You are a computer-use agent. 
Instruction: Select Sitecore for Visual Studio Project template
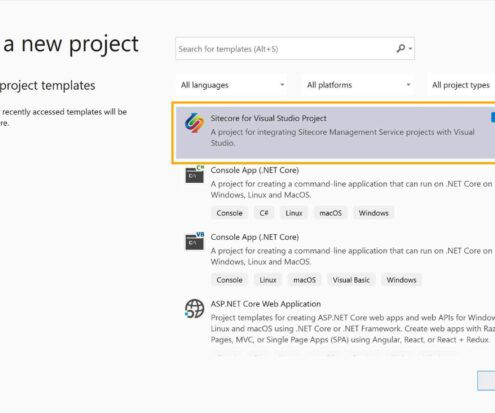335,133
